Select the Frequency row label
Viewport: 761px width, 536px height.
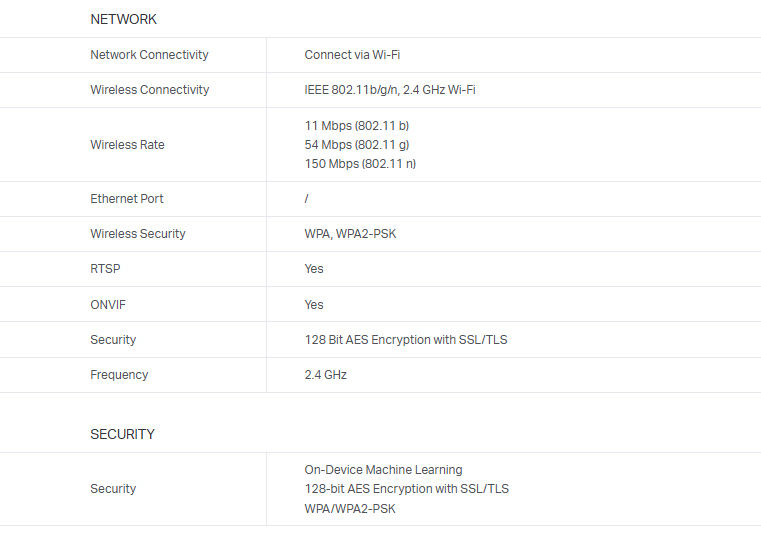119,375
